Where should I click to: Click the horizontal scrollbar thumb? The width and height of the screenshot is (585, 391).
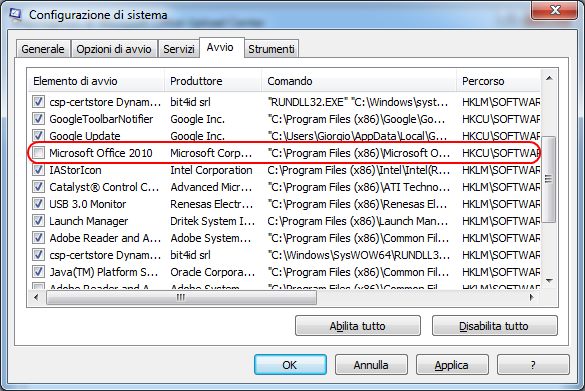pyautogui.click(x=181, y=297)
